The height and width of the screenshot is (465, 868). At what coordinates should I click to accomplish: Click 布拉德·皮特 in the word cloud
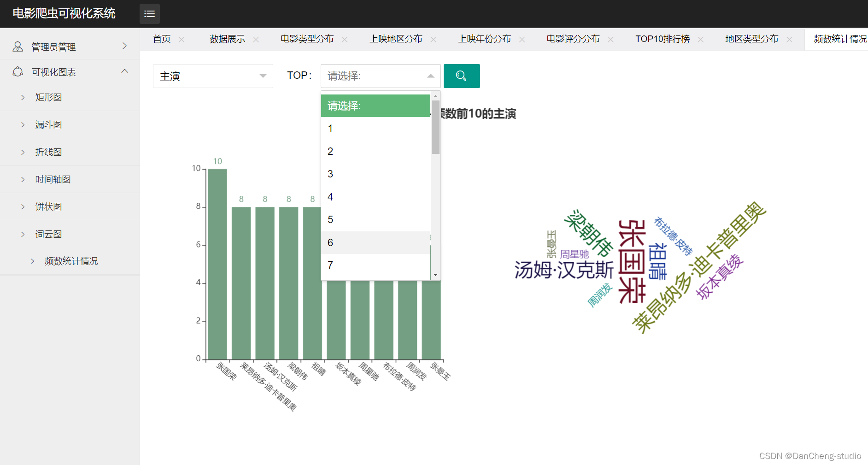(x=673, y=236)
